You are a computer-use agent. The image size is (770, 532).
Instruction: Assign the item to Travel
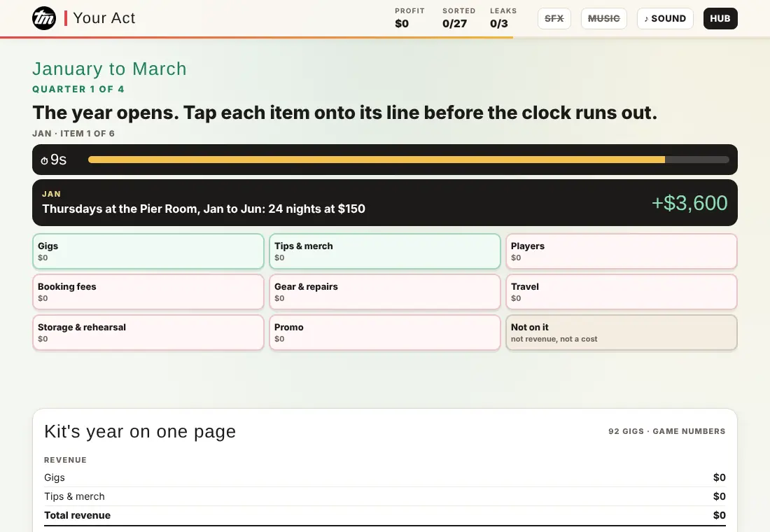click(621, 292)
